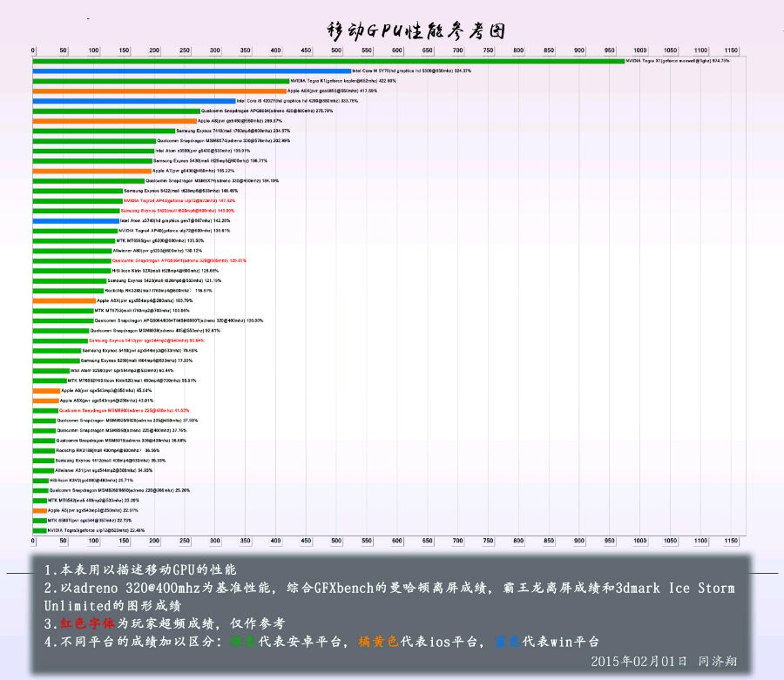Click the red words 红色字体 in note 3
This screenshot has width=784, height=680.
pos(87,623)
